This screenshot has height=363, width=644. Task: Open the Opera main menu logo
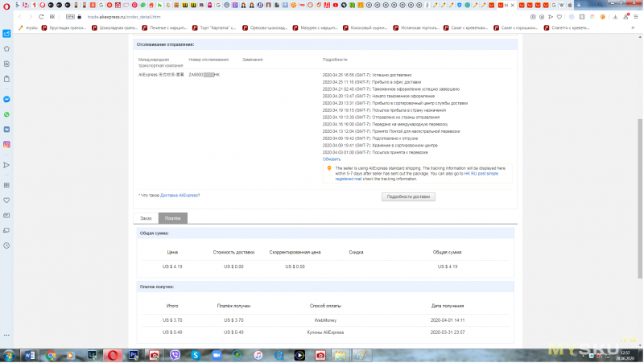[x=6, y=6]
